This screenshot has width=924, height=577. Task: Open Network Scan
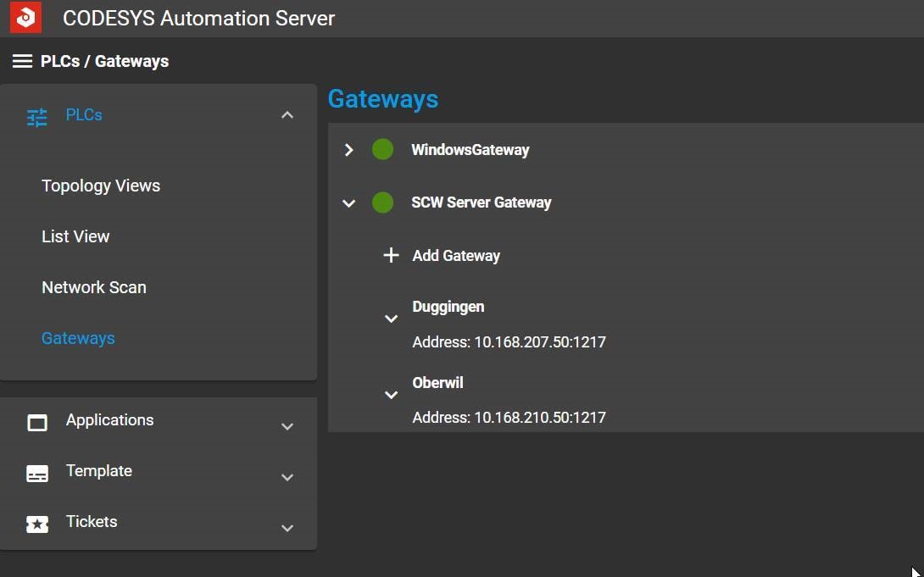click(x=94, y=287)
